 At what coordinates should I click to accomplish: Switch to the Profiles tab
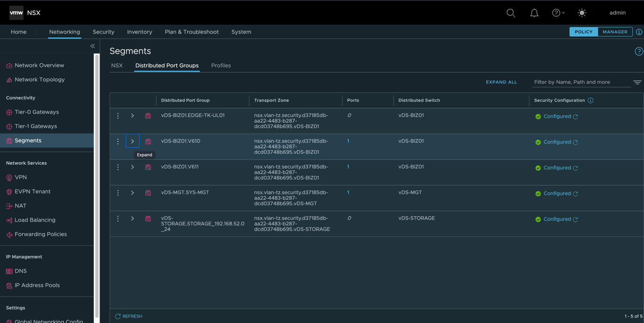point(221,65)
